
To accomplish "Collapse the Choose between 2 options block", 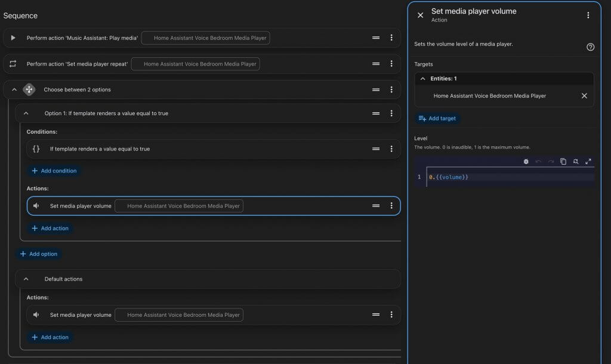I will click(x=14, y=90).
